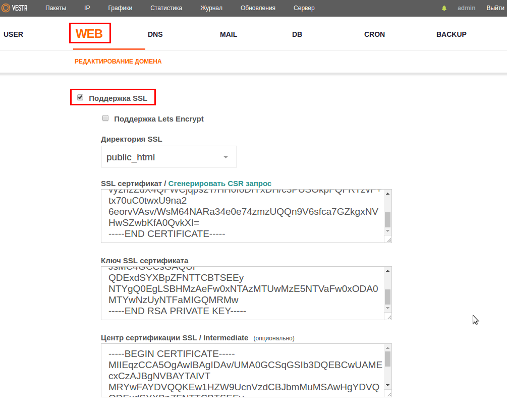
Task: Open the admin user link
Action: coord(466,8)
